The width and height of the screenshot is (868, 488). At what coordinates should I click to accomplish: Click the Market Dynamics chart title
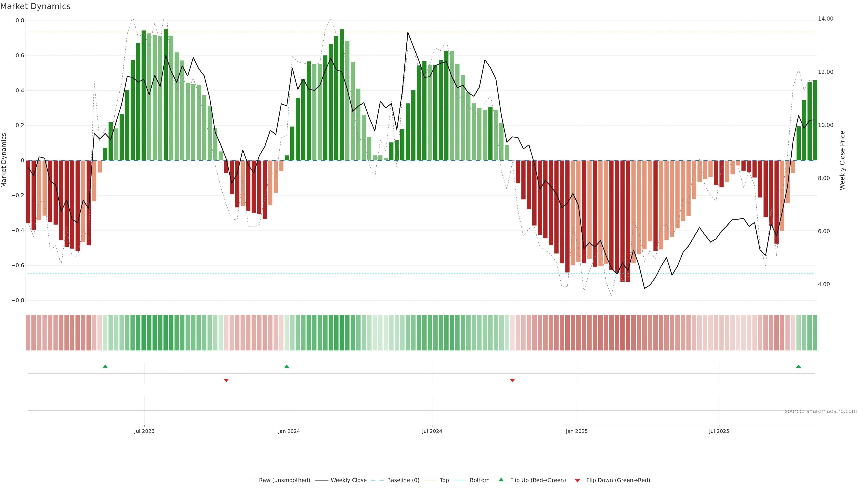click(x=35, y=6)
